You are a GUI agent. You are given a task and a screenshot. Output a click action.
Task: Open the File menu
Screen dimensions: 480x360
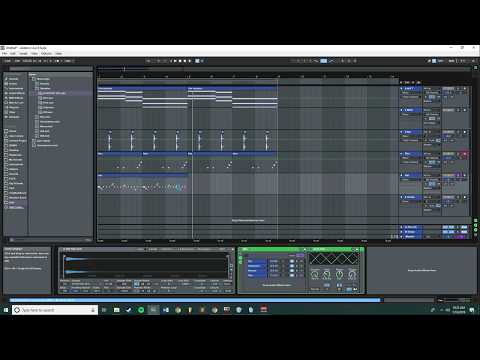pyautogui.click(x=4, y=53)
